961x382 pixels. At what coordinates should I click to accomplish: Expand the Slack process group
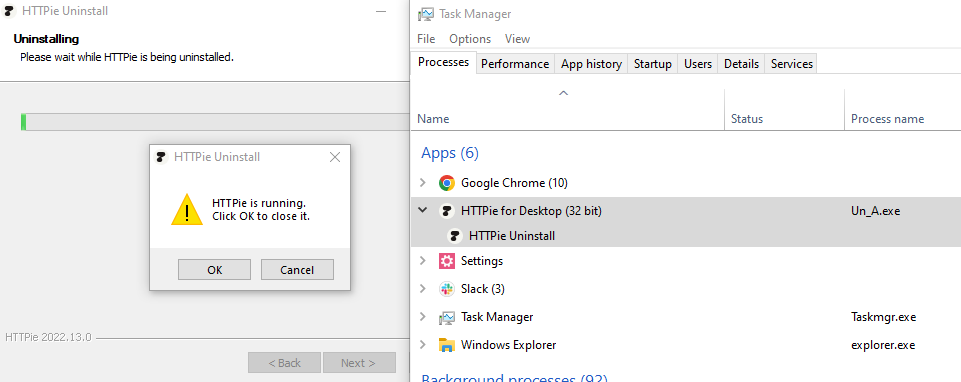point(422,289)
